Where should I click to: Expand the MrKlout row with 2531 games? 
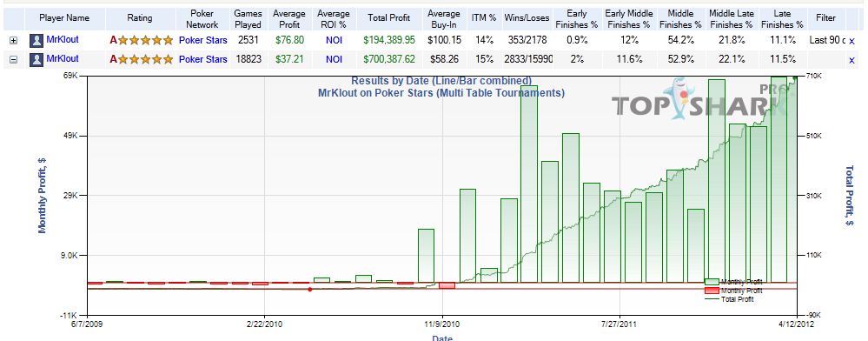pyautogui.click(x=14, y=41)
